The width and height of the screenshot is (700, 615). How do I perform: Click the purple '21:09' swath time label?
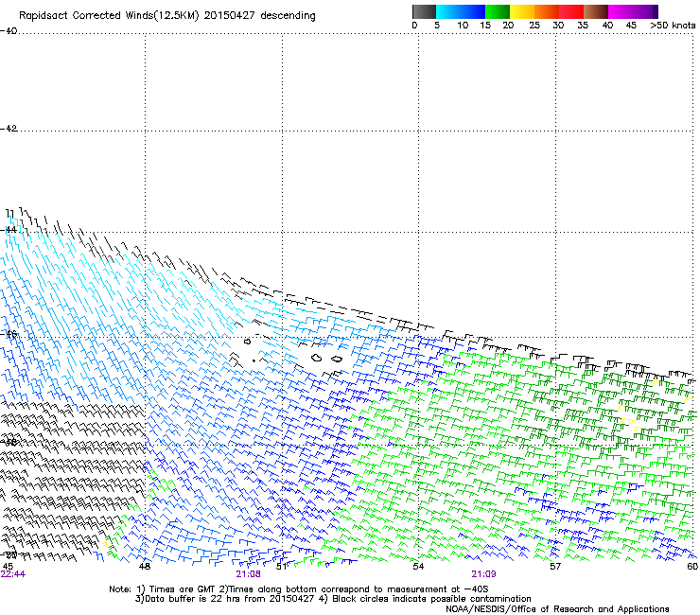483,574
